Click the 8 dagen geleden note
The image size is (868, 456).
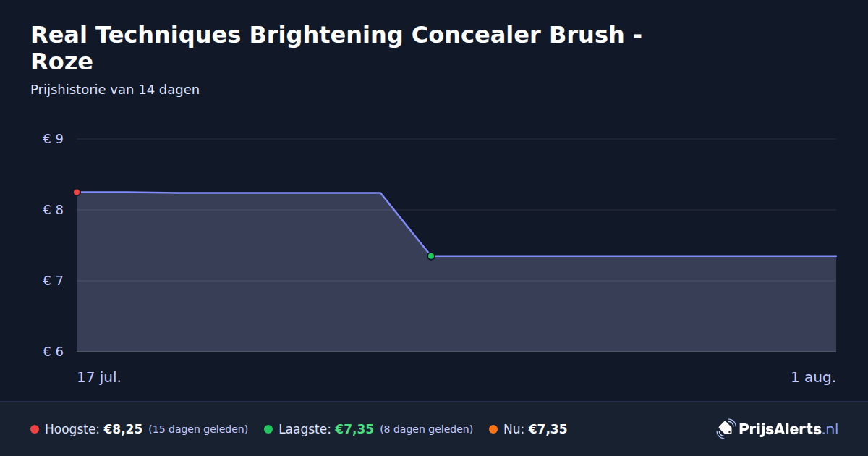point(427,429)
